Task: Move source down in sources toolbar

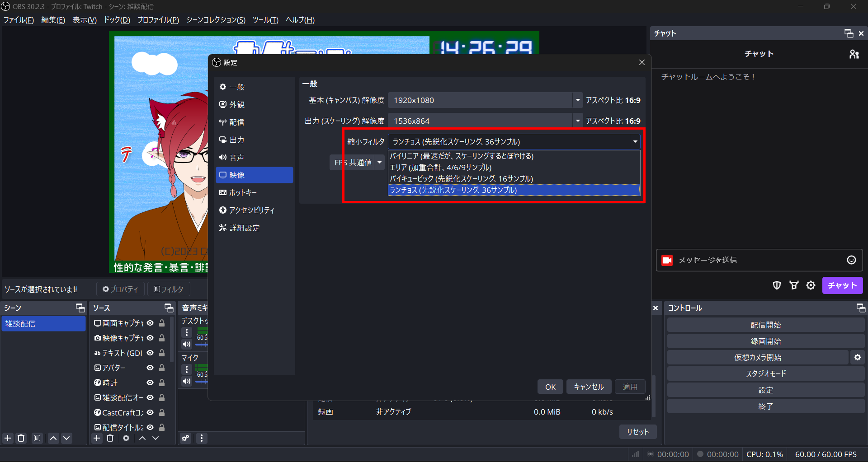Action: pyautogui.click(x=156, y=438)
